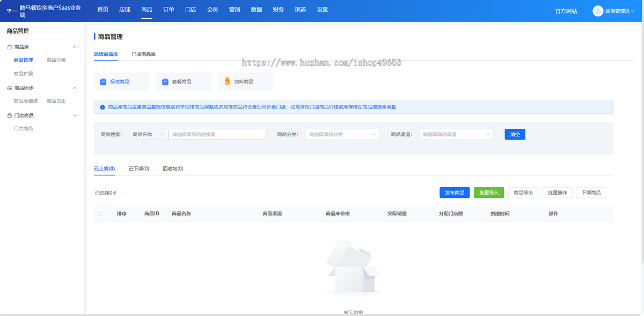
Task: Open the 商品分类 dropdown
Action: click(342, 134)
